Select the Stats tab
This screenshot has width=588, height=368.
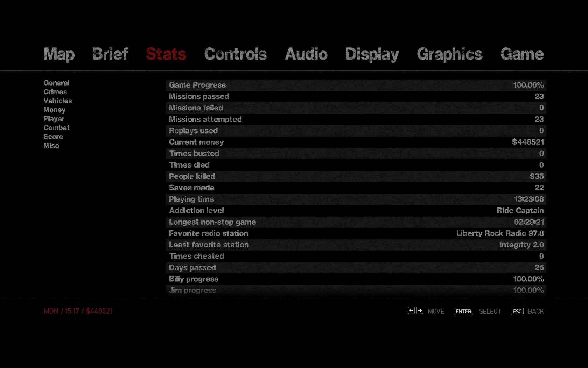166,54
